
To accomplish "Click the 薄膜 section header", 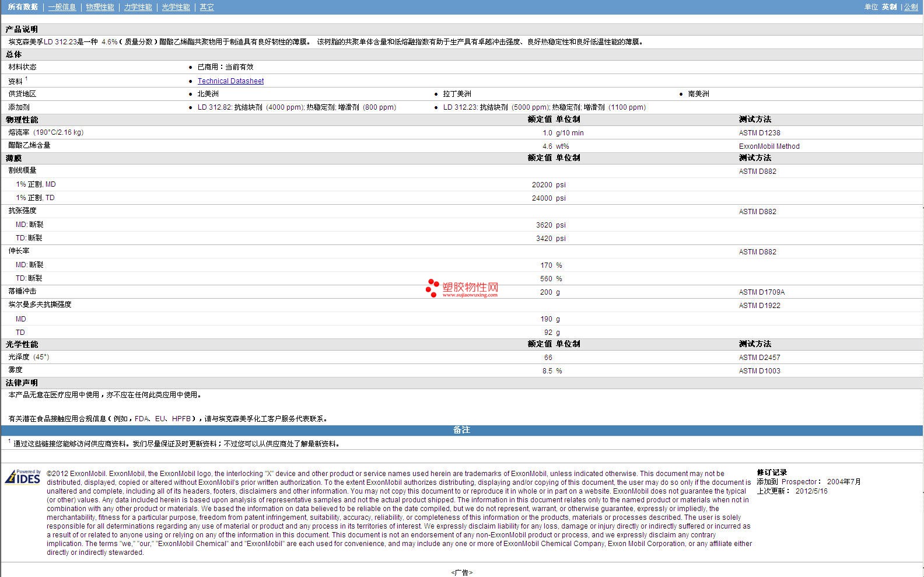I will [13, 158].
